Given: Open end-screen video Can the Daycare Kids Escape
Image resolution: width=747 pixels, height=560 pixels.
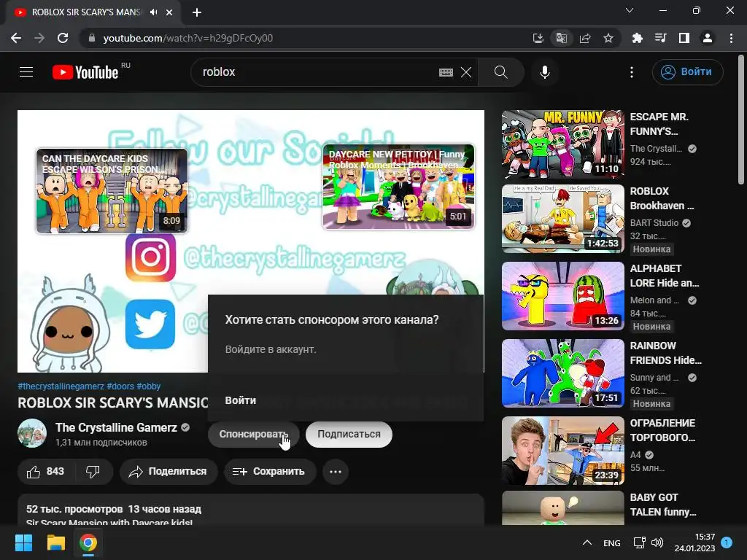Looking at the screenshot, I should pos(112,191).
